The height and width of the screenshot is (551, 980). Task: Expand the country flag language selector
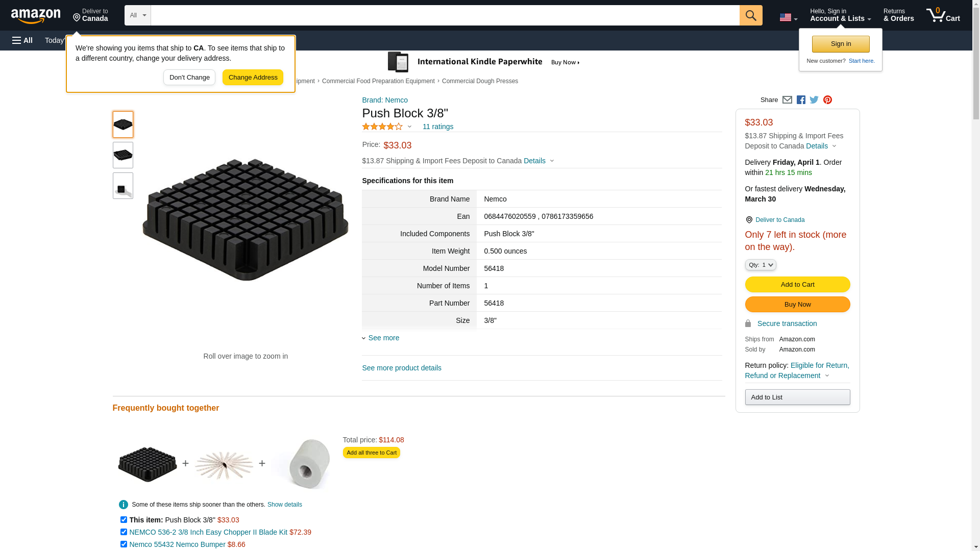788,17
